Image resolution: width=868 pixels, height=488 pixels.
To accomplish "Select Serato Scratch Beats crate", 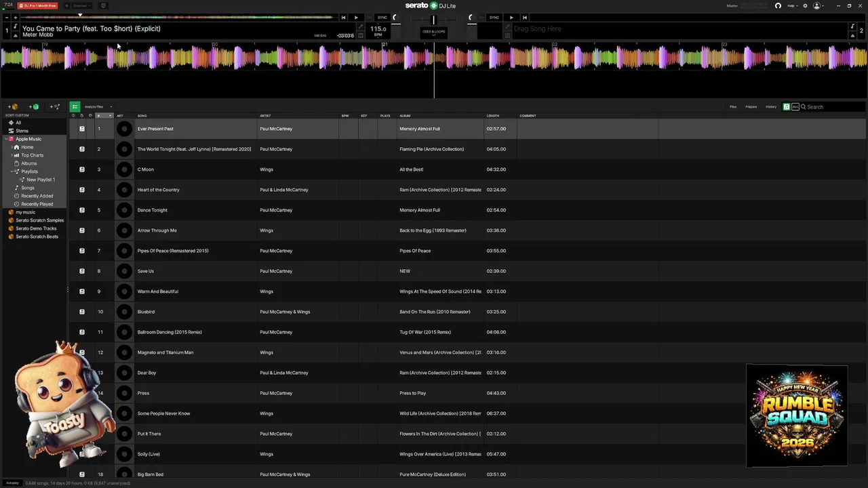I will tap(37, 237).
